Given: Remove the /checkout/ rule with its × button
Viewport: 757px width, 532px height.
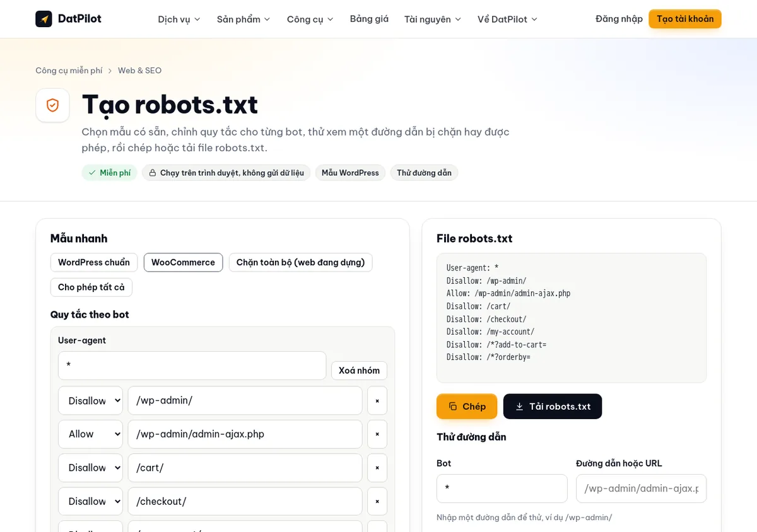Looking at the screenshot, I should pyautogui.click(x=377, y=501).
